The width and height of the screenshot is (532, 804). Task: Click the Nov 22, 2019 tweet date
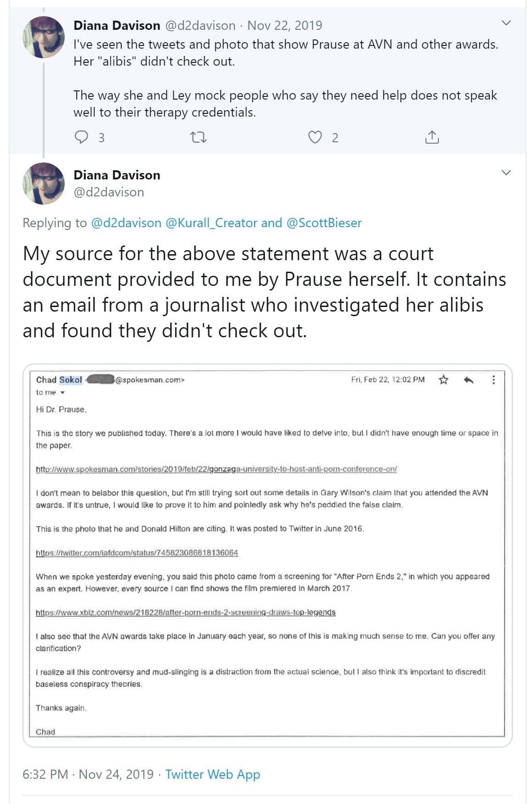point(285,25)
